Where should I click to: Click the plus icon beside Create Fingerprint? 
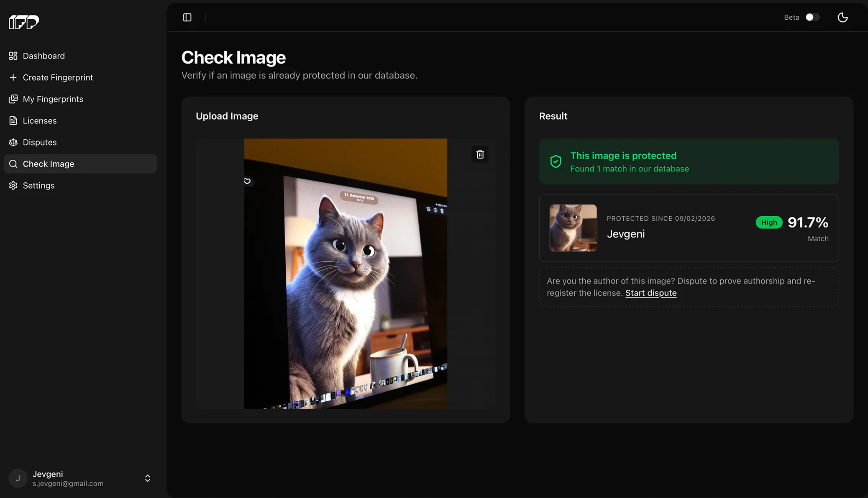(13, 77)
